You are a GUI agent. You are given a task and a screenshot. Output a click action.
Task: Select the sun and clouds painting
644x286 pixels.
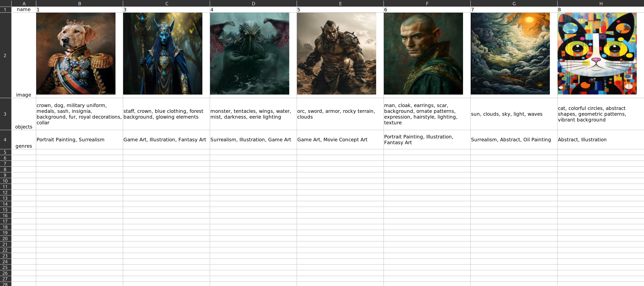tap(510, 54)
